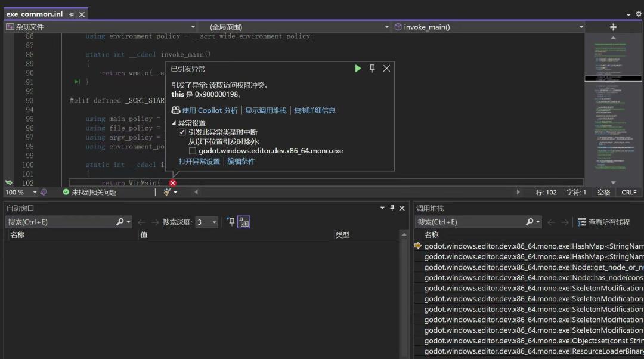The width and height of the screenshot is (644, 359).
Task: Select Node::get_node_or_n call stack row
Action: (x=534, y=267)
